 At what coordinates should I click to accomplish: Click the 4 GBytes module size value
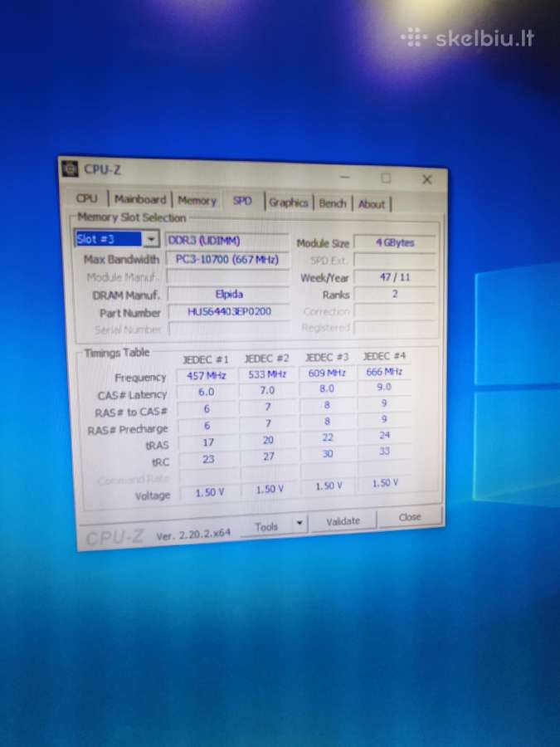[x=395, y=242]
